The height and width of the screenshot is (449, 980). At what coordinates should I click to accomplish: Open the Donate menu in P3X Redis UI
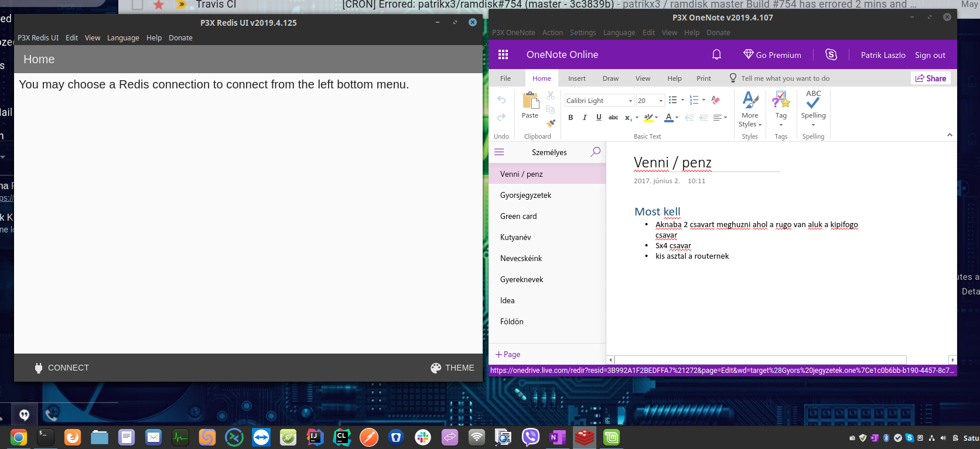click(180, 38)
